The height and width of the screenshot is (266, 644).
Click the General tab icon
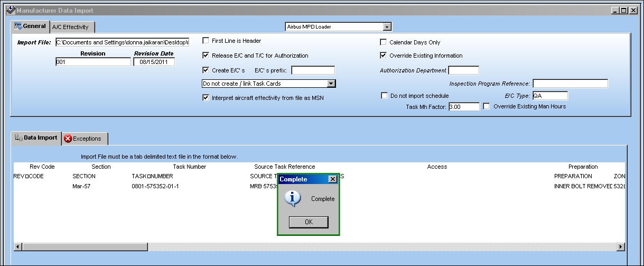(x=17, y=26)
